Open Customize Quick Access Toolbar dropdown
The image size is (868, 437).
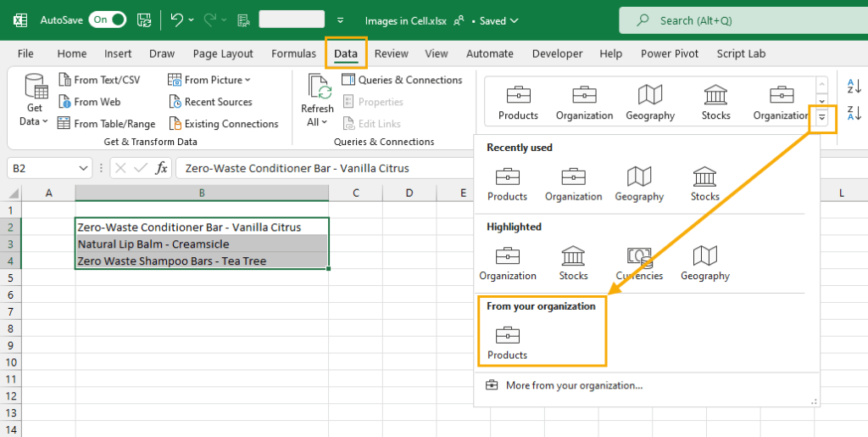pos(341,20)
